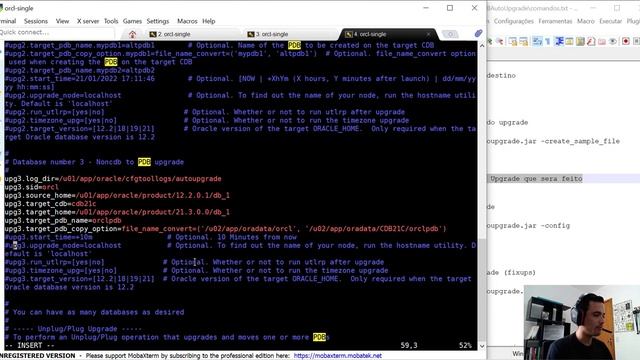This screenshot has width=640, height=360.
Task: Toggle indent guide in Notepad++ toolbar
Action: [x=559, y=41]
